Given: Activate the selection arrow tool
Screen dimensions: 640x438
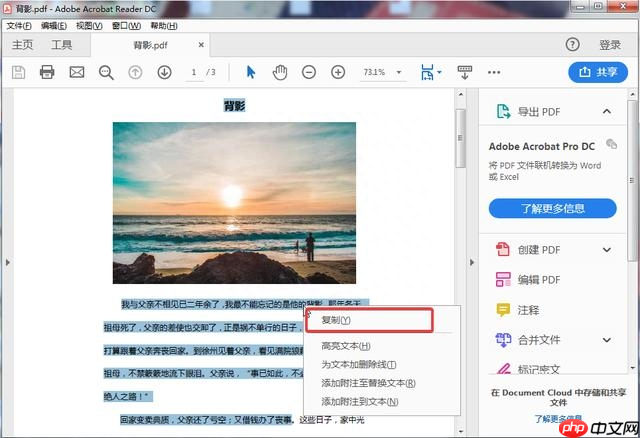Looking at the screenshot, I should point(251,72).
